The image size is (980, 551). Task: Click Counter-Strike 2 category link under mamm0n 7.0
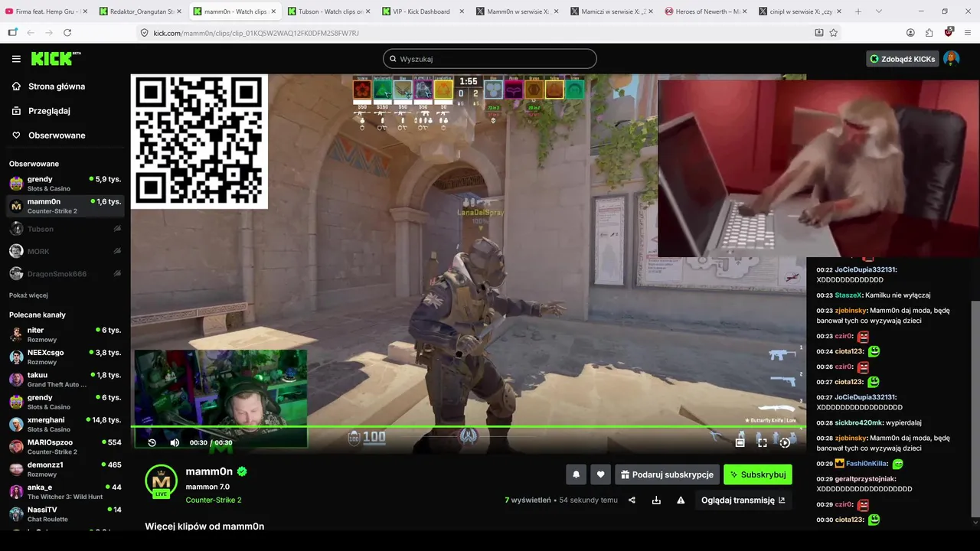(x=213, y=500)
